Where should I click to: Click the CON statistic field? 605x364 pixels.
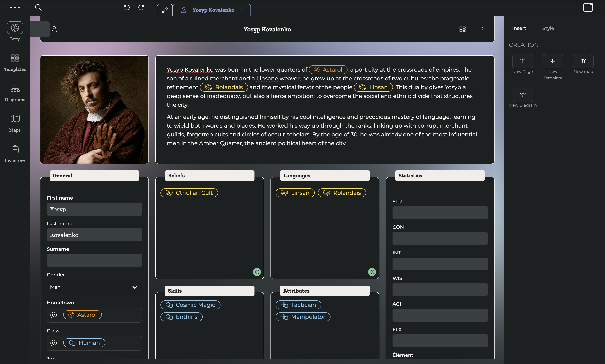(x=440, y=238)
